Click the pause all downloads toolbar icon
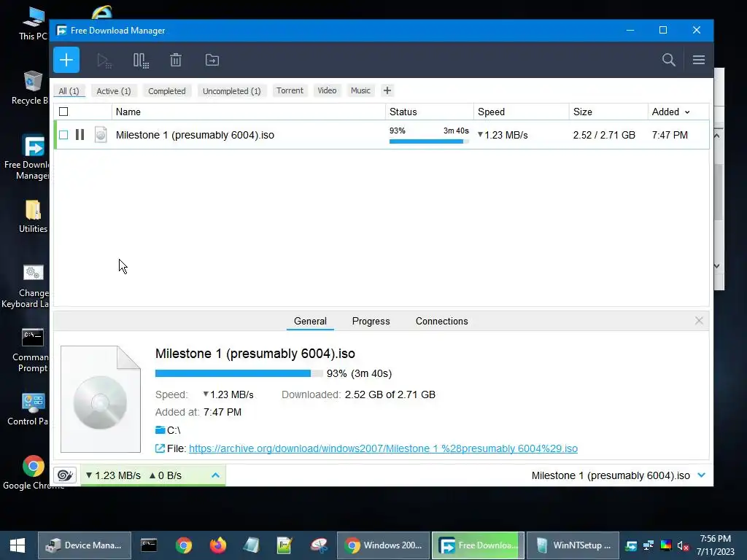 click(141, 61)
